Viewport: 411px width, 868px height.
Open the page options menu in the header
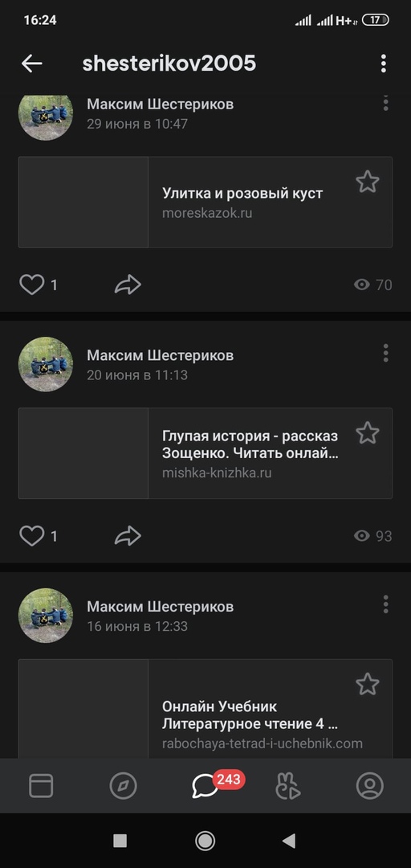(x=384, y=63)
